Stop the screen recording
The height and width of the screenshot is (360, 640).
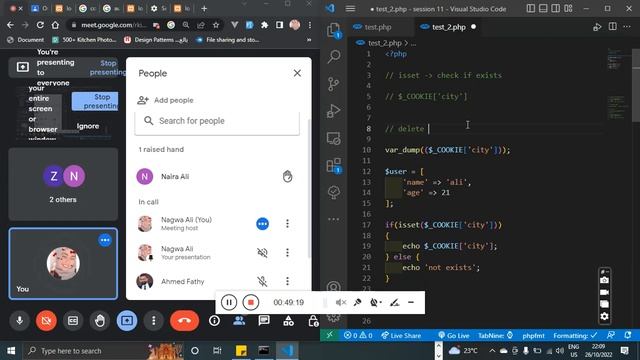tap(251, 302)
